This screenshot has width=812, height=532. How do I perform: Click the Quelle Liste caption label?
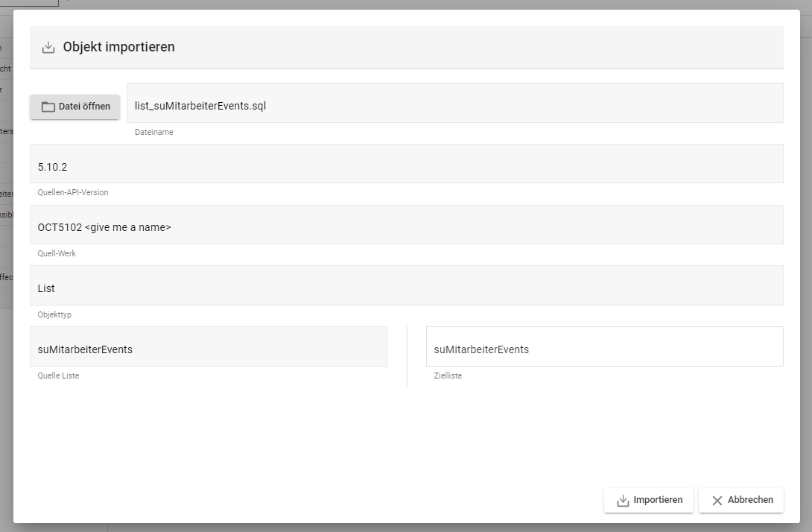click(x=58, y=376)
